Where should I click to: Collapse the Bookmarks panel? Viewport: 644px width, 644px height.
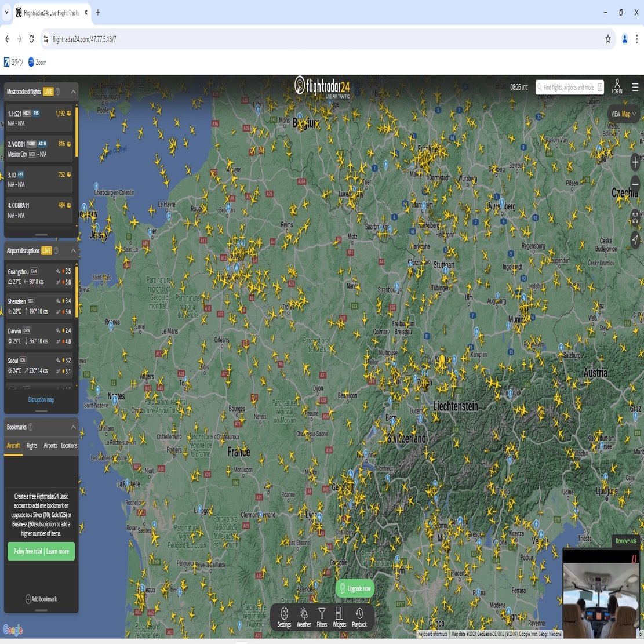click(x=74, y=427)
